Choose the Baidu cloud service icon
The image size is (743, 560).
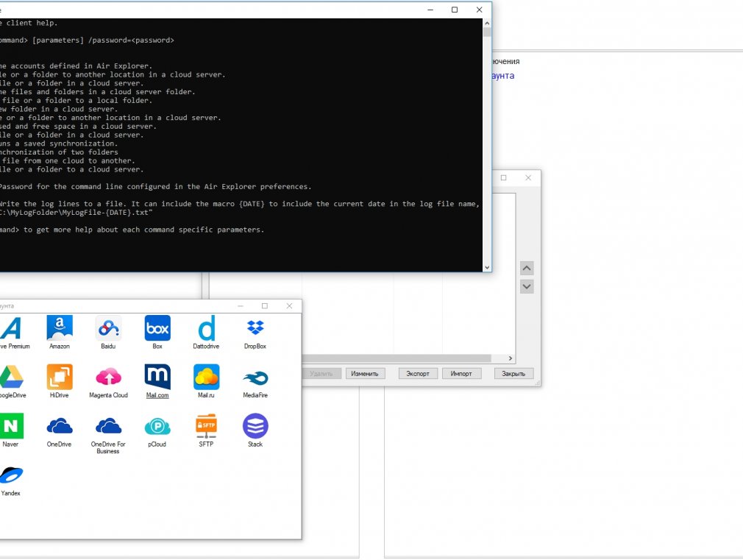tap(109, 328)
